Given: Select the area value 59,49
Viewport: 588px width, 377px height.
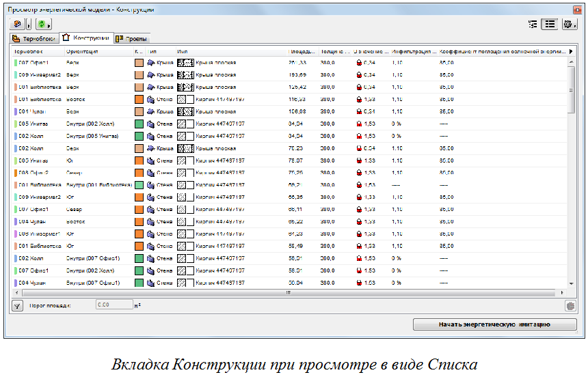Looking at the screenshot, I should [x=296, y=247].
